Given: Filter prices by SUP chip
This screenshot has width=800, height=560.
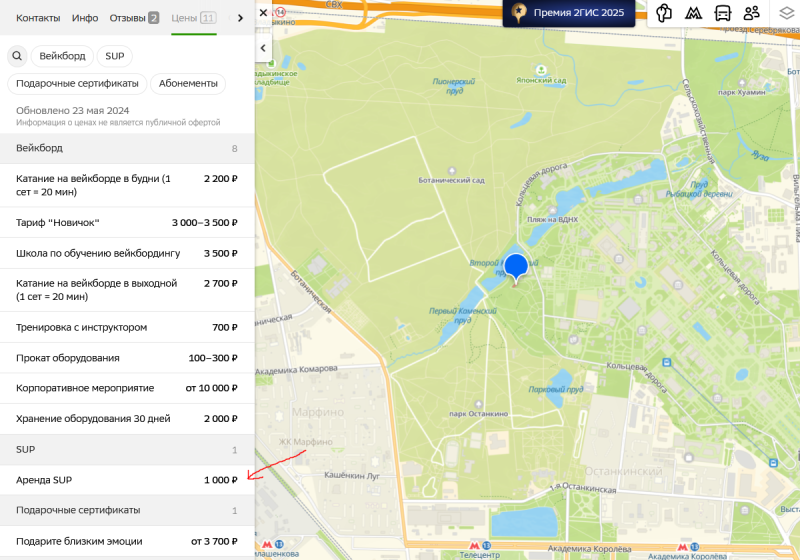Looking at the screenshot, I should coord(115,56).
